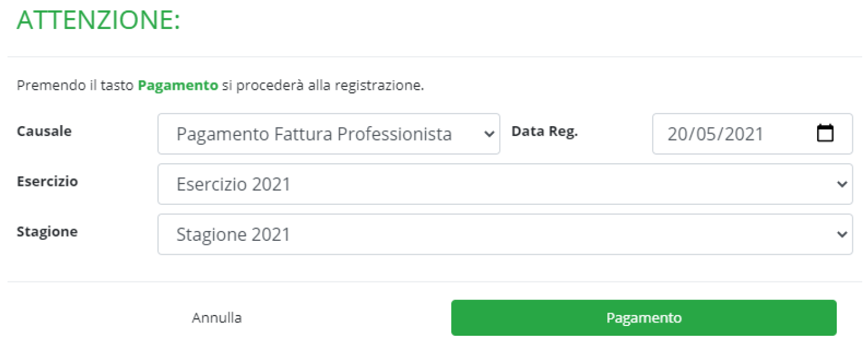Open the calendar picker icon
The image size is (868, 352).
825,134
